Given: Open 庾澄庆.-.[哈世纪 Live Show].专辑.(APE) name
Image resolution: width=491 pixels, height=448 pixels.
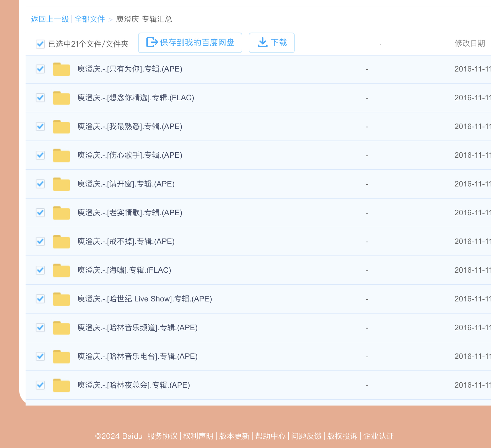Looking at the screenshot, I should pos(145,299).
